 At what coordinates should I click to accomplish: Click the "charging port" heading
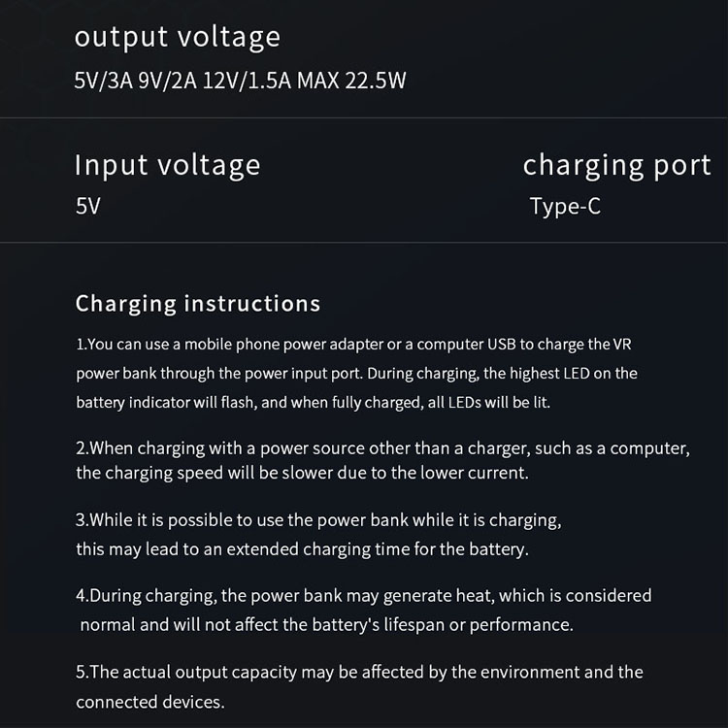[x=616, y=165]
